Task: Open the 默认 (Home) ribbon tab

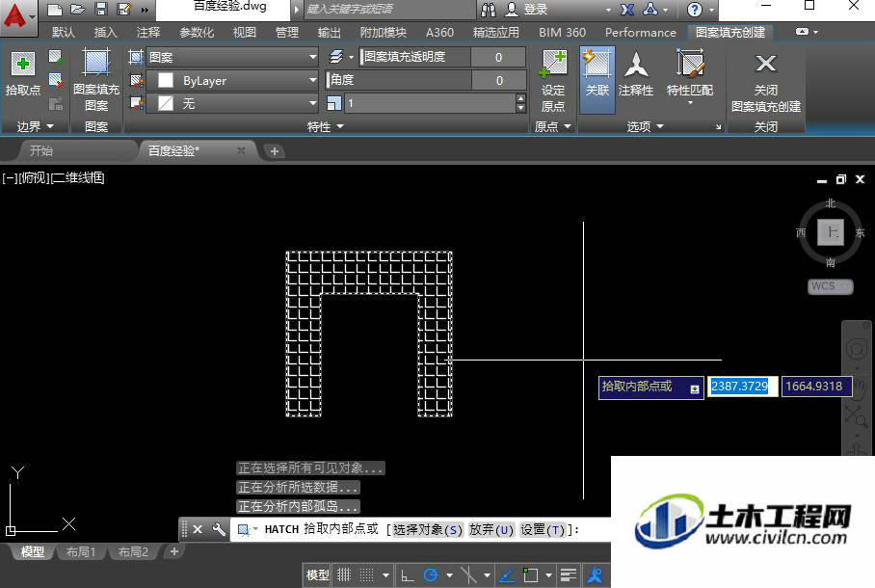Action: 64,33
